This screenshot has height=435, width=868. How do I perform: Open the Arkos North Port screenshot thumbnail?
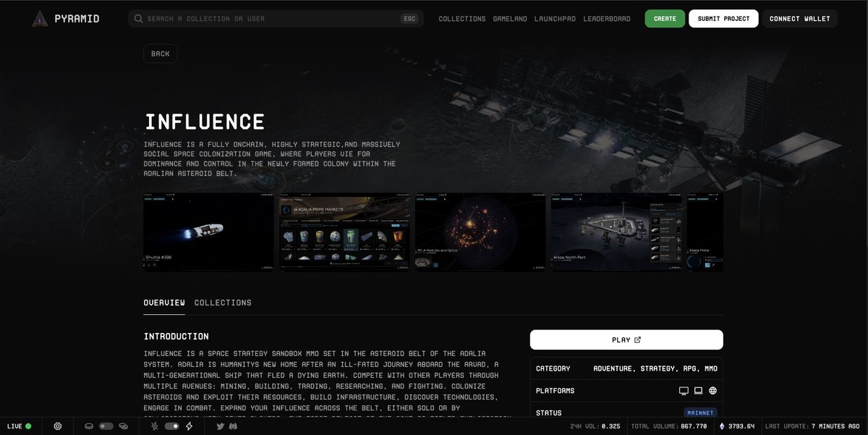[616, 232]
